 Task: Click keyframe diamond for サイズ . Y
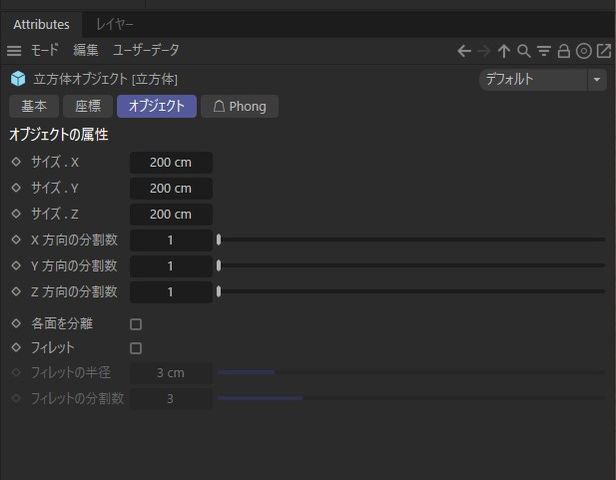[x=16, y=188]
